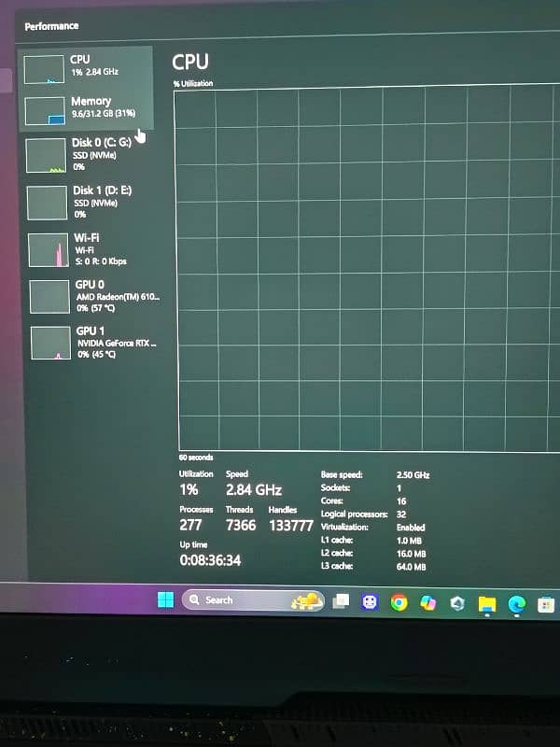The width and height of the screenshot is (560, 747).
Task: Click the '% Utilization' graph label
Action: [193, 83]
